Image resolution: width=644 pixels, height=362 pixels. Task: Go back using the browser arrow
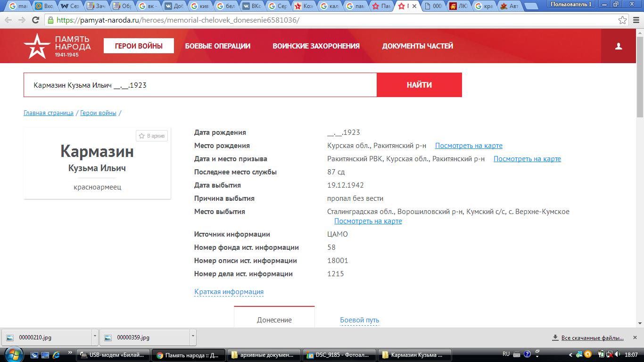coord(9,20)
